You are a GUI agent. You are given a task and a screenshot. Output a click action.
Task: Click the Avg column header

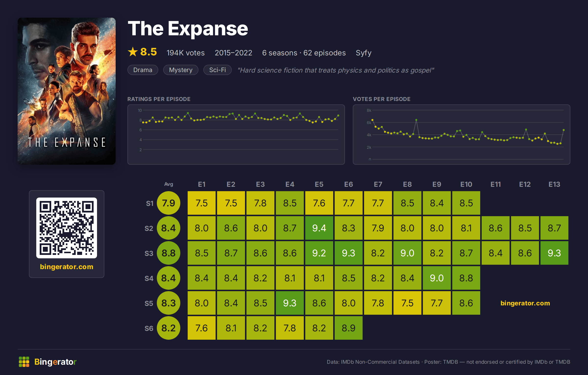tap(169, 184)
